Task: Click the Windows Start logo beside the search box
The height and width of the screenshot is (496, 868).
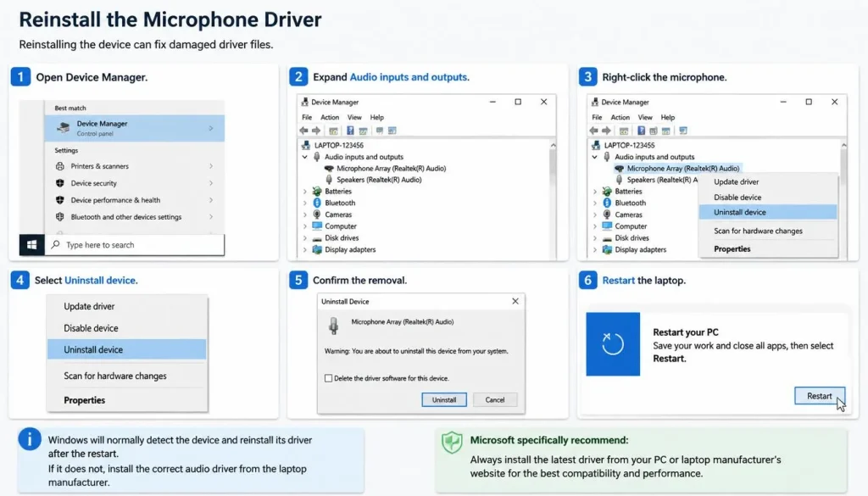Action: click(31, 245)
